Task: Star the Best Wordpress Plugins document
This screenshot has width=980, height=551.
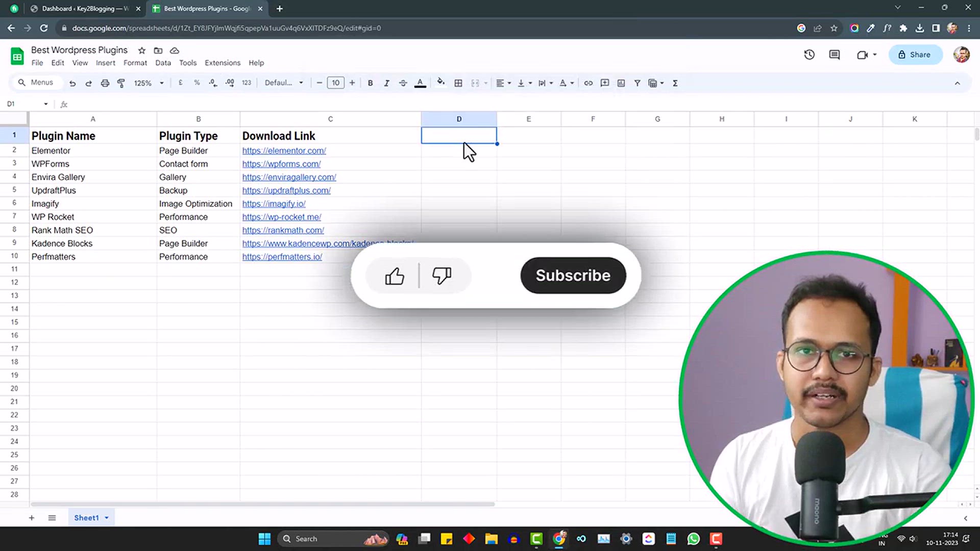Action: (x=142, y=51)
